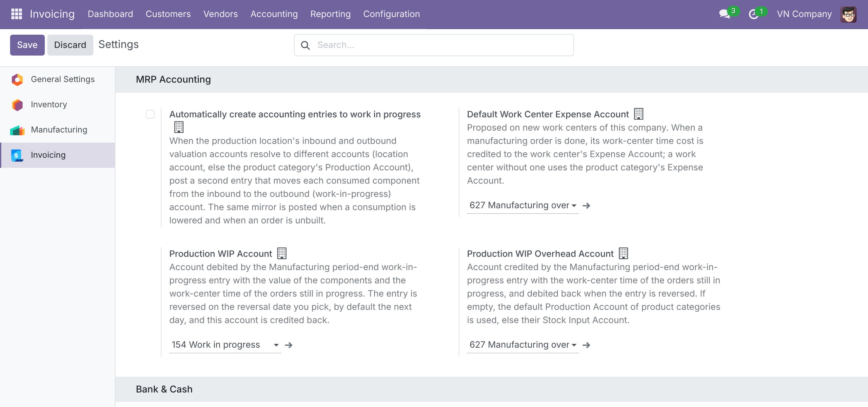This screenshot has height=407, width=868.
Task: Open 154 Work in progress record arrow
Action: (289, 345)
